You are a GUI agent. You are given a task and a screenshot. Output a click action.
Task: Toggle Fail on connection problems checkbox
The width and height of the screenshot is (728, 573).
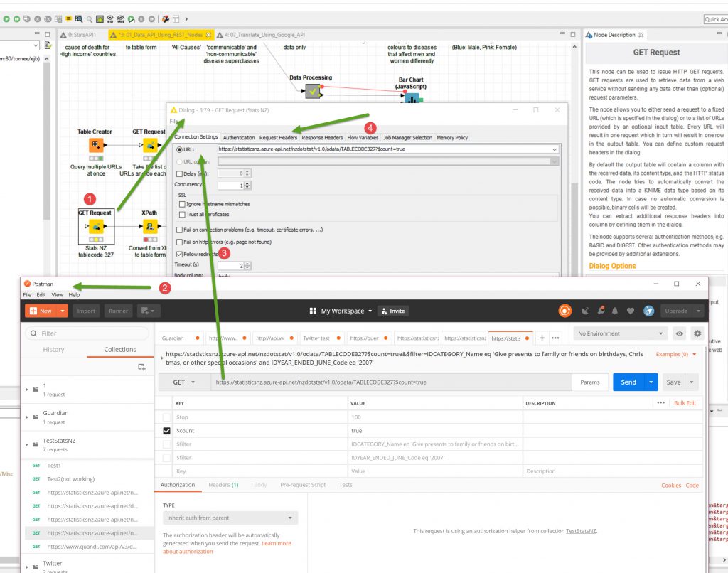pos(178,230)
